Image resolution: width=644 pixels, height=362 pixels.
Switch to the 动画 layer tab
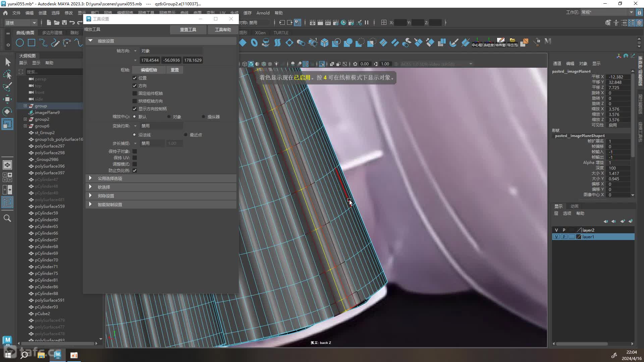[x=575, y=206]
